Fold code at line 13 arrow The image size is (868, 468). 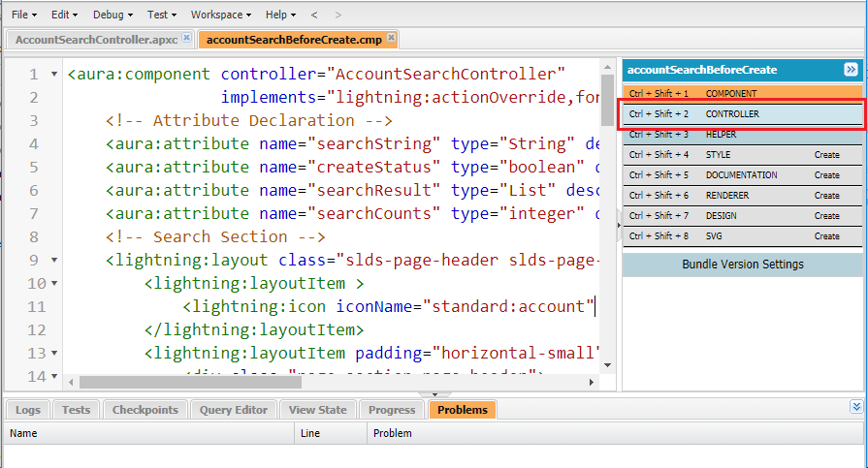tap(54, 353)
